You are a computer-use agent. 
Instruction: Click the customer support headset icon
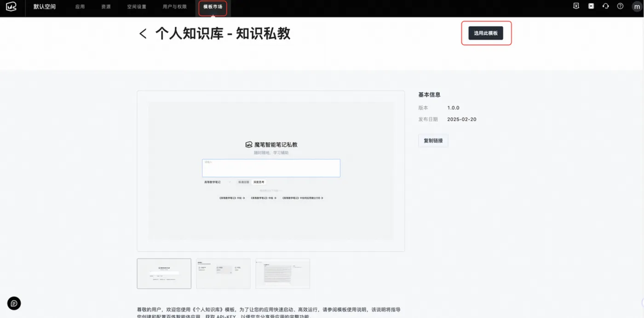[605, 6]
